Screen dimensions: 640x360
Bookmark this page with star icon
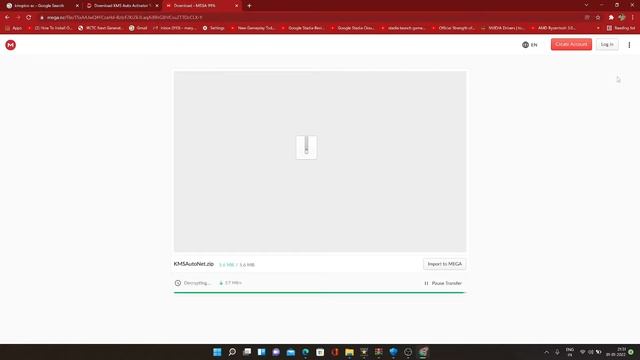tap(598, 18)
